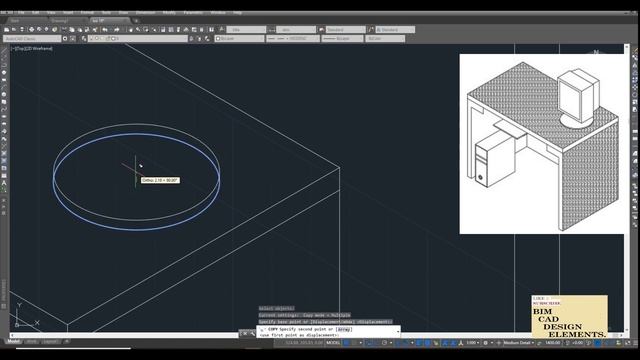Open the AutoCAD Classic workspace dropdown
Viewport: 640px width, 360px height.
click(x=32, y=38)
